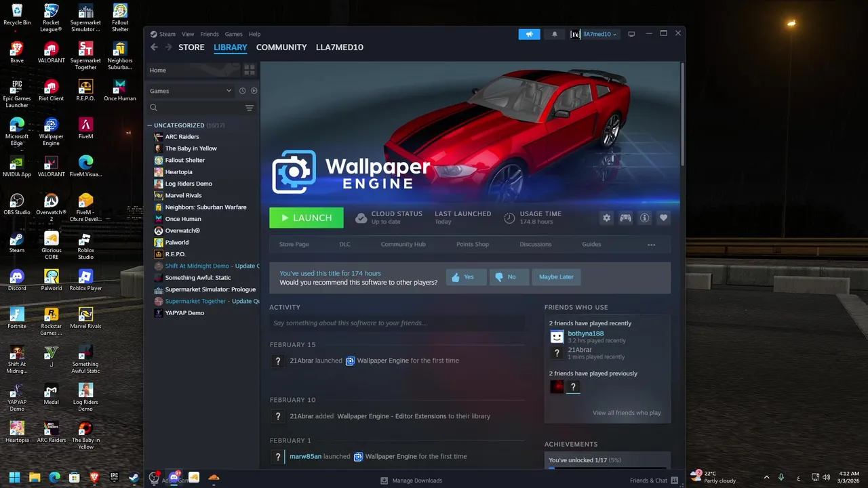Image resolution: width=868 pixels, height=488 pixels.
Task: Open Brave browser from taskbar
Action: pyautogui.click(x=94, y=477)
